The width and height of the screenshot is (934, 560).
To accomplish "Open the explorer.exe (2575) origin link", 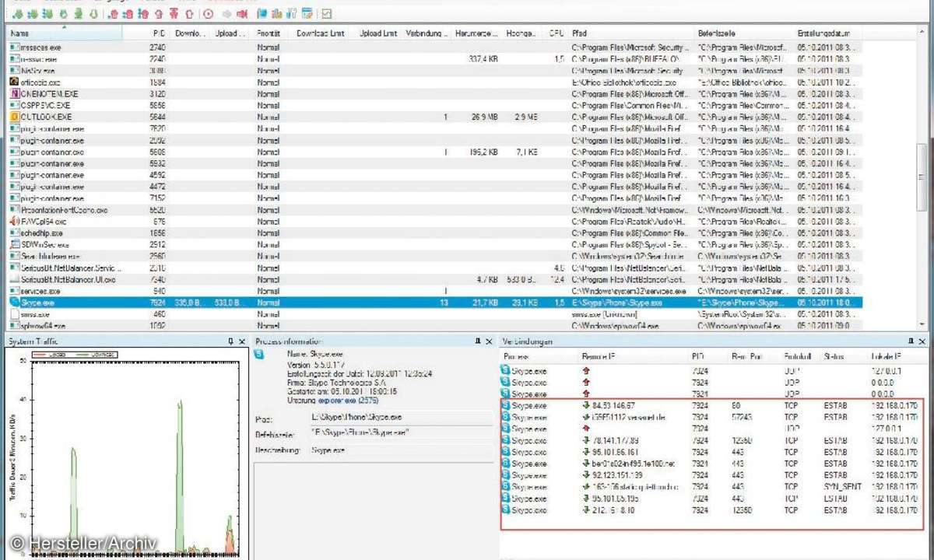I will tap(349, 401).
